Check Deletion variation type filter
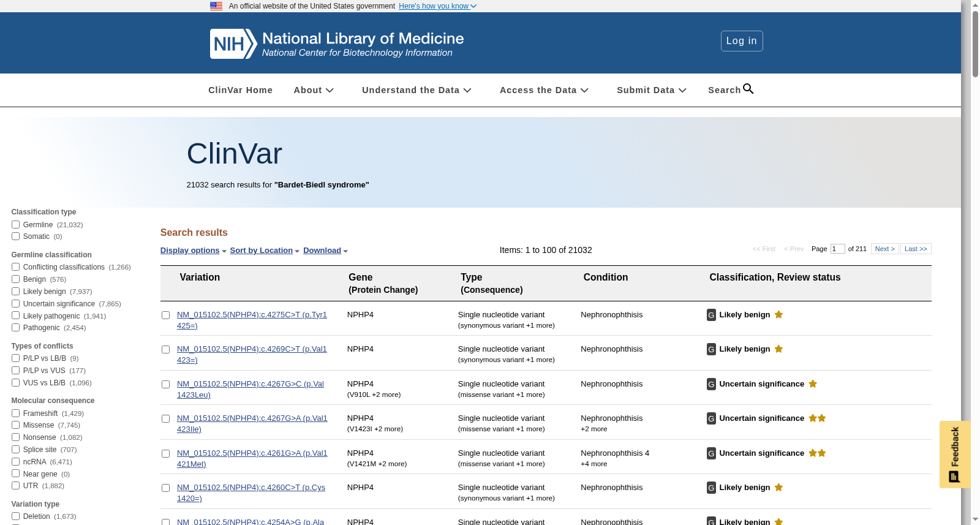Viewport: 980px width, 525px height. coord(15,516)
